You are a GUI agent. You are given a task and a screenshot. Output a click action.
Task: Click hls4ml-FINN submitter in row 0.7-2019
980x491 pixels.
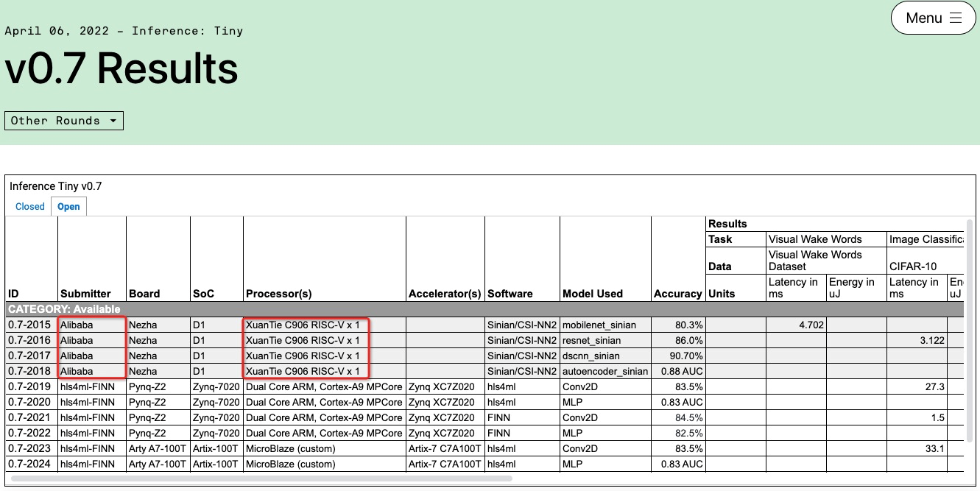pos(92,386)
